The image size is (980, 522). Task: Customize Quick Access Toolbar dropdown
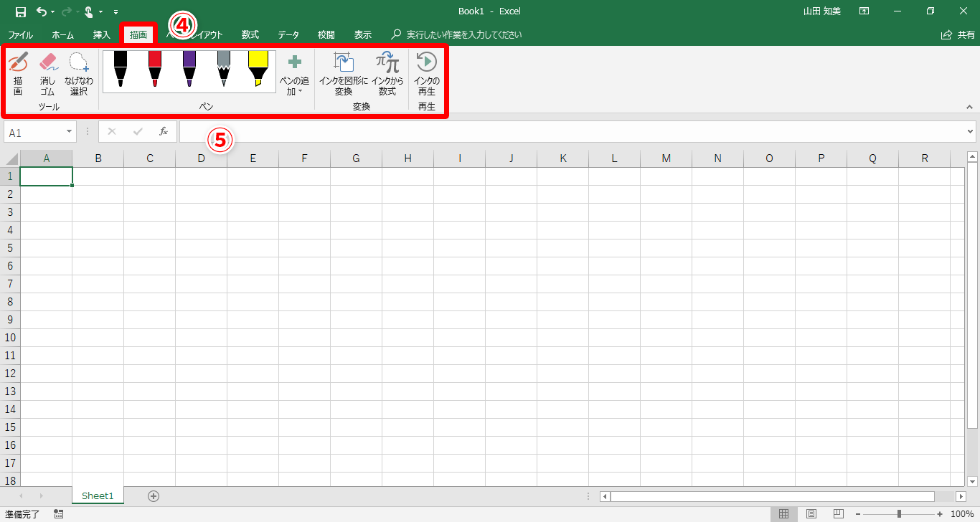[116, 12]
